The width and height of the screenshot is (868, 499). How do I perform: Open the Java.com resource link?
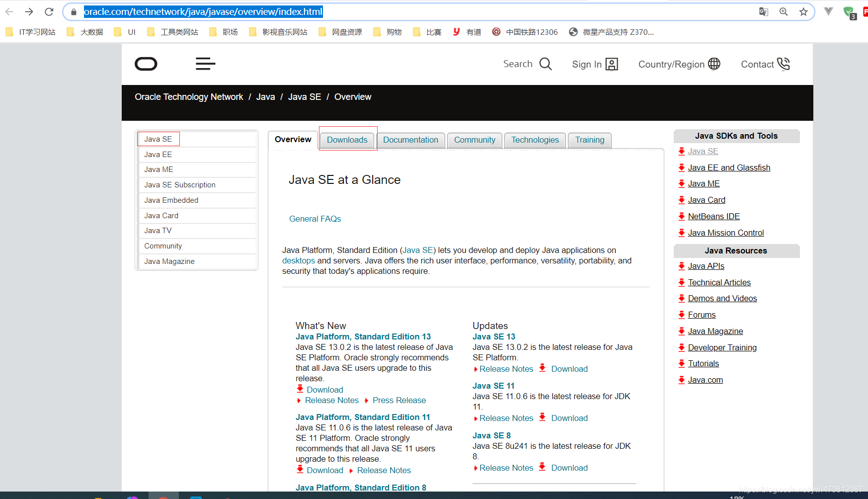click(705, 380)
